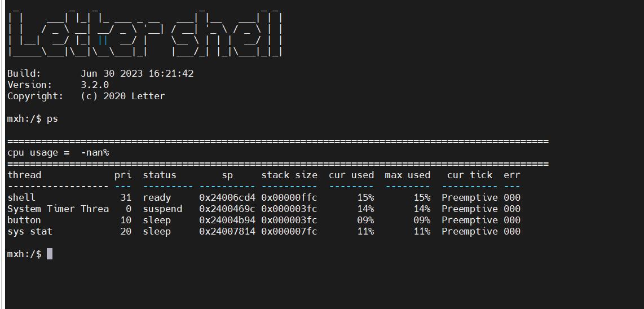
Task: Click the 'ps' command text
Action: 52,119
